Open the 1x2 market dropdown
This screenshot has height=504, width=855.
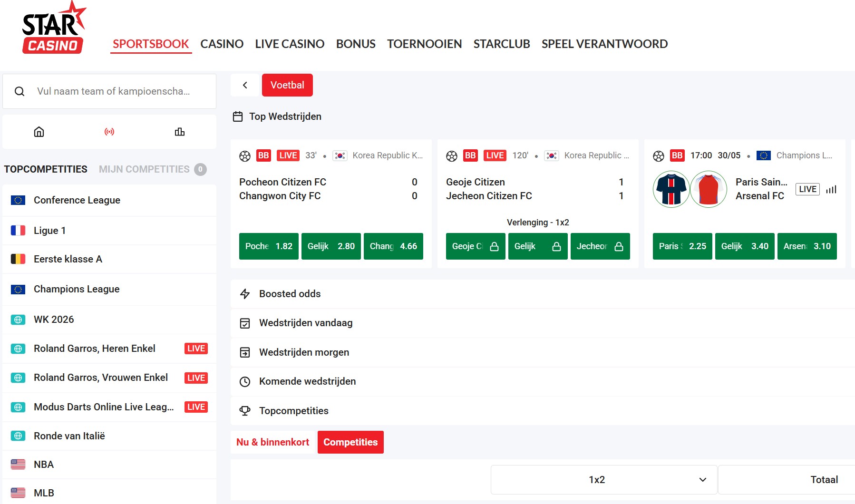pyautogui.click(x=604, y=480)
